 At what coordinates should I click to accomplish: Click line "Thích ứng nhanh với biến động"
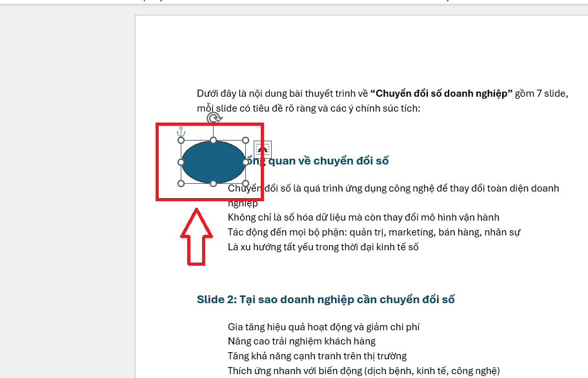click(x=364, y=371)
